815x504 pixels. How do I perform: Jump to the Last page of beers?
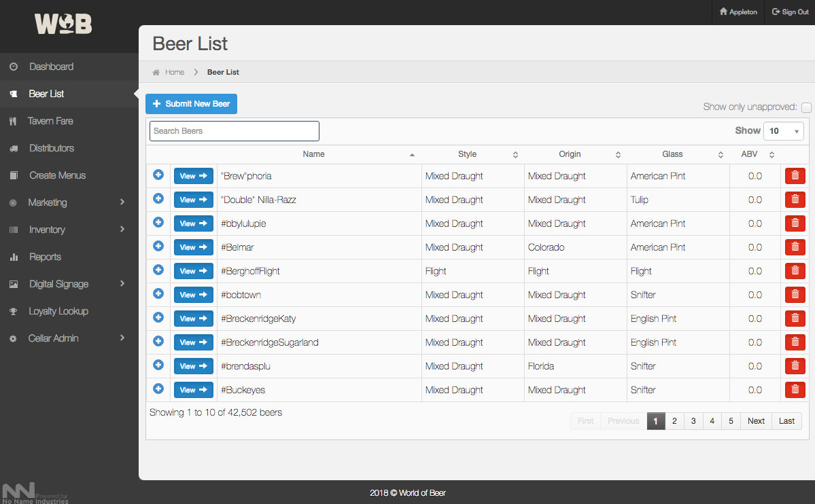pos(786,421)
